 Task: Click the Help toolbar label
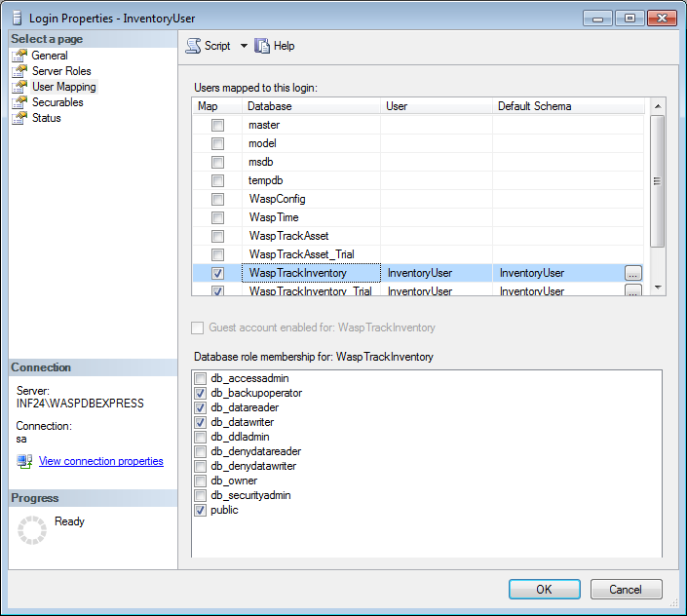(x=284, y=46)
